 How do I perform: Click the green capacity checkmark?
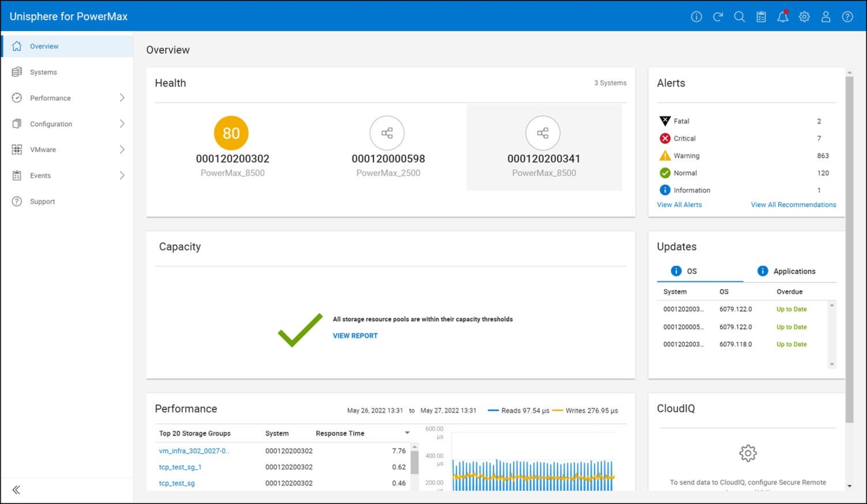[300, 330]
